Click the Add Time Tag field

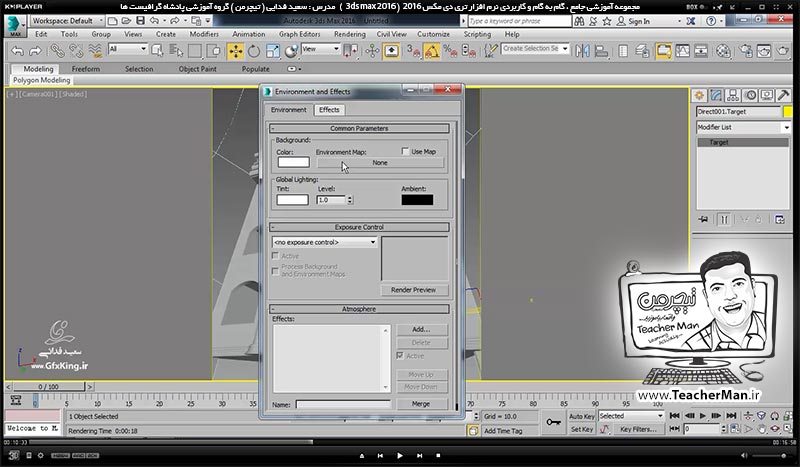(x=508, y=431)
